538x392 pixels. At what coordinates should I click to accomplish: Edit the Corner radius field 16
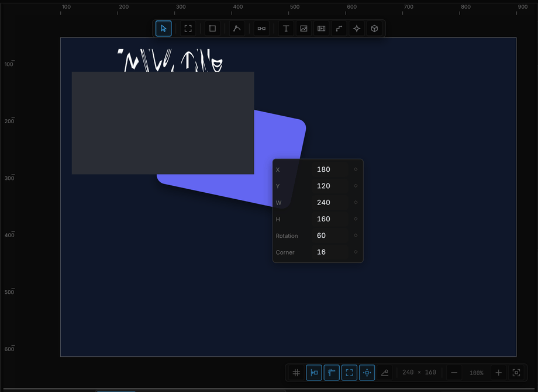pyautogui.click(x=330, y=252)
